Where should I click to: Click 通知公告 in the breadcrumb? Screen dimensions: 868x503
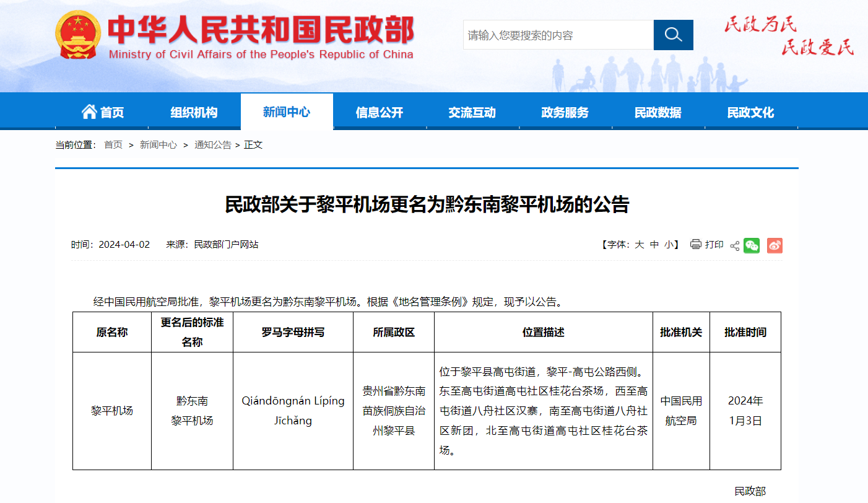(x=213, y=145)
